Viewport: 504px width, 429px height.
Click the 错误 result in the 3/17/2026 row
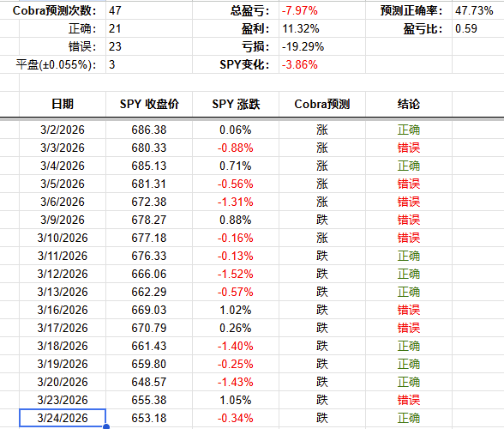[409, 328]
